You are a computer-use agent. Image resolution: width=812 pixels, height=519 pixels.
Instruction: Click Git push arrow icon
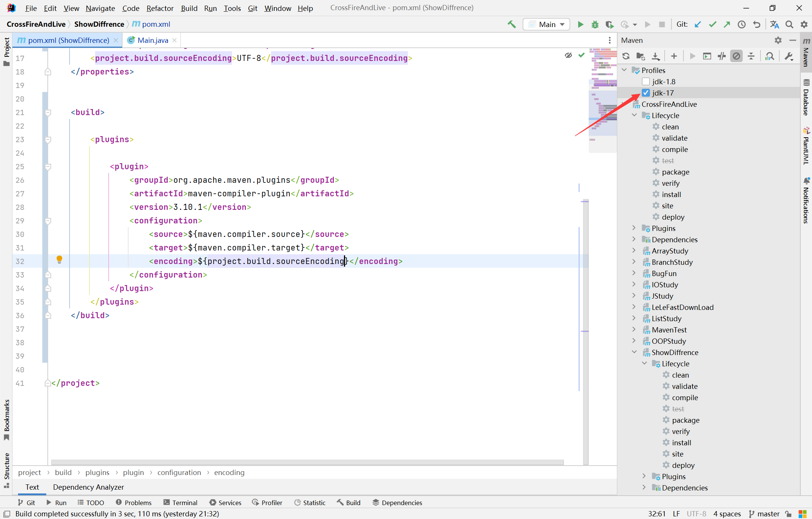727,24
